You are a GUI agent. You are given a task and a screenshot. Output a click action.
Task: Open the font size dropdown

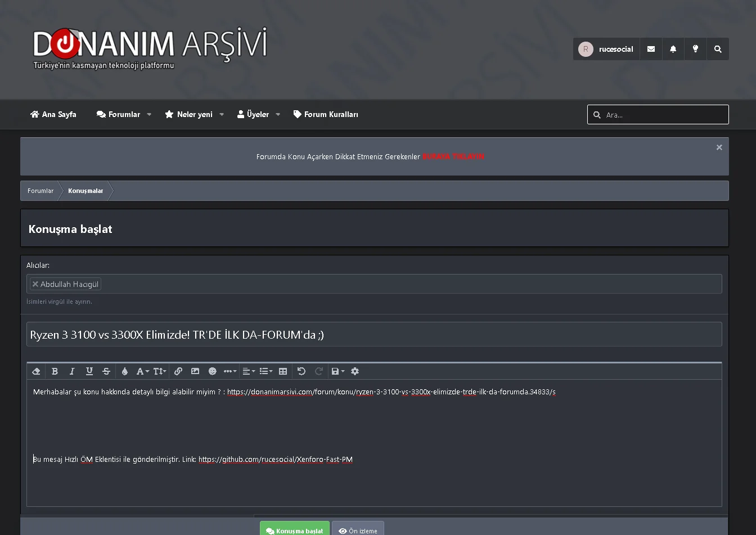click(159, 371)
